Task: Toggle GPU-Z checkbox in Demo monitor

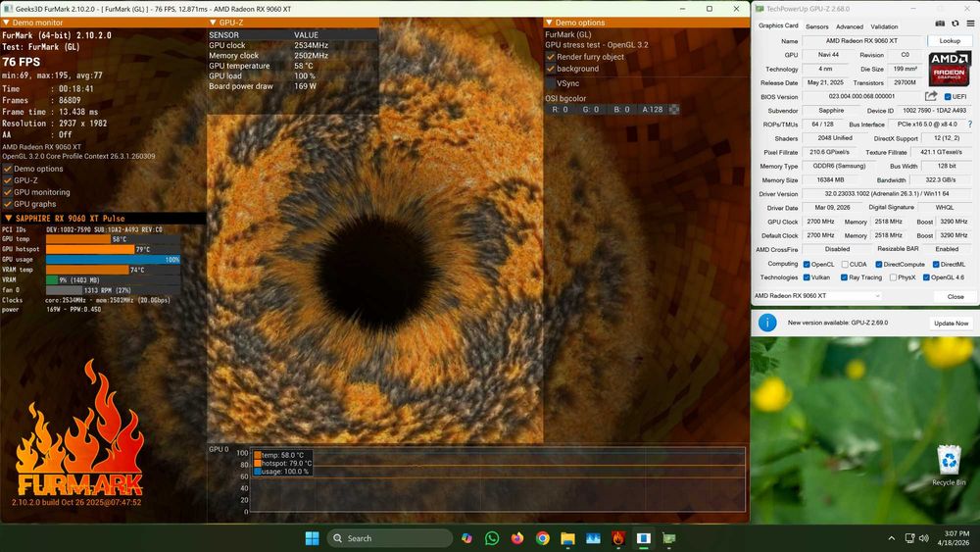Action: tap(8, 180)
